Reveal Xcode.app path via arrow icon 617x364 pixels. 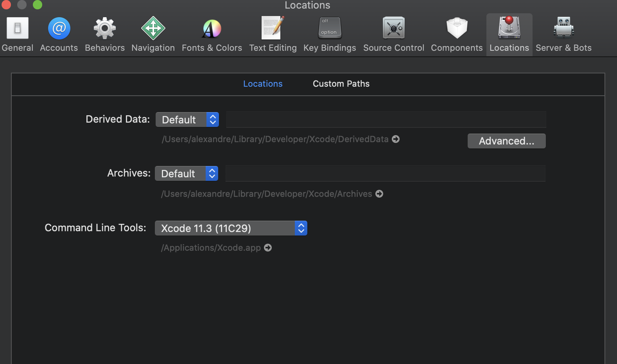(268, 248)
